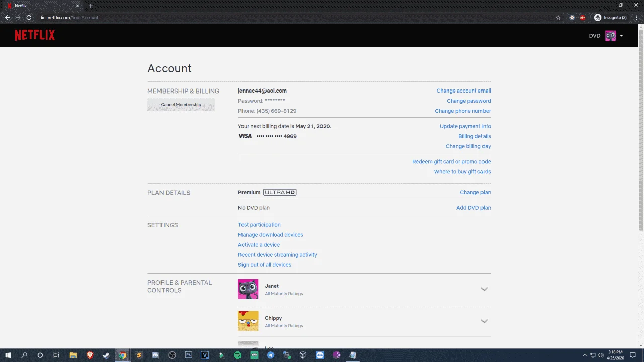The width and height of the screenshot is (644, 362).
Task: Click Janet's profile avatar thumbnail
Action: [x=248, y=289]
